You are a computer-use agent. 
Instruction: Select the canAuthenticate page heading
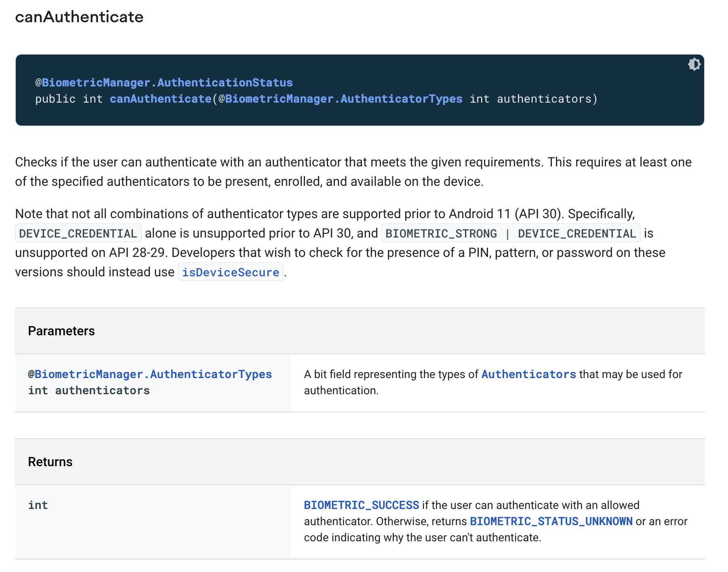79,17
